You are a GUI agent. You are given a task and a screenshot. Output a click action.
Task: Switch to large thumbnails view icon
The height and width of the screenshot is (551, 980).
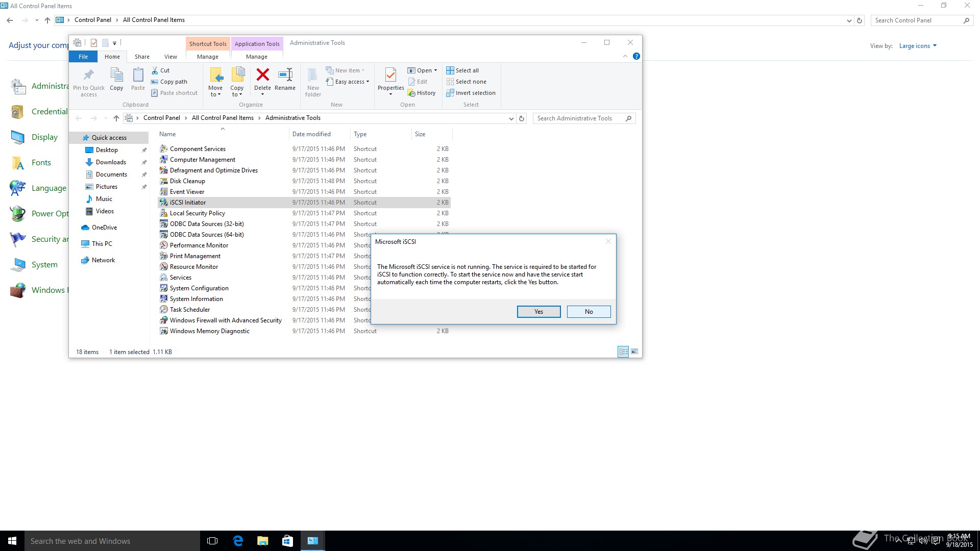634,352
